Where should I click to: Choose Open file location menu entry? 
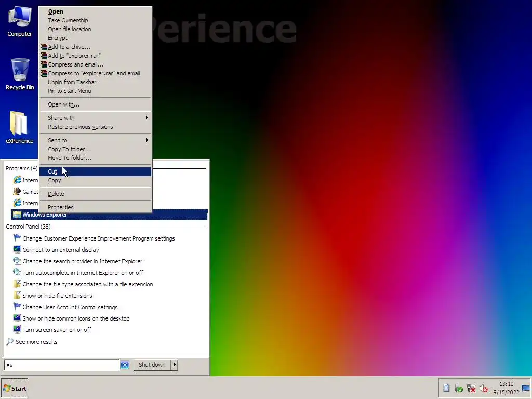(x=96, y=29)
